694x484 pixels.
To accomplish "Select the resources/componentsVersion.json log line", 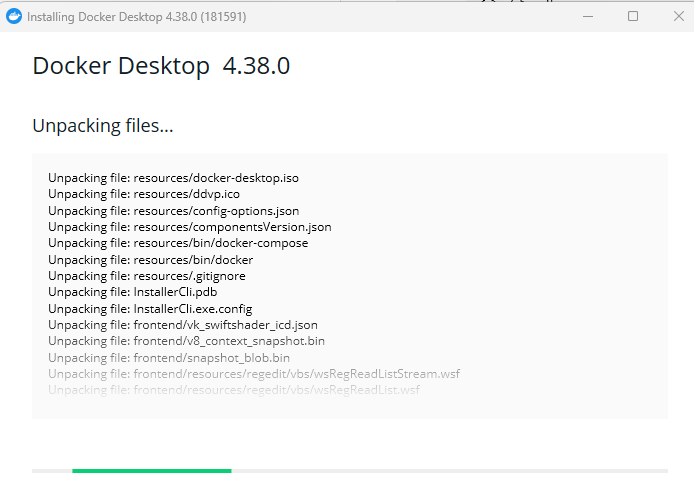I will coord(190,227).
